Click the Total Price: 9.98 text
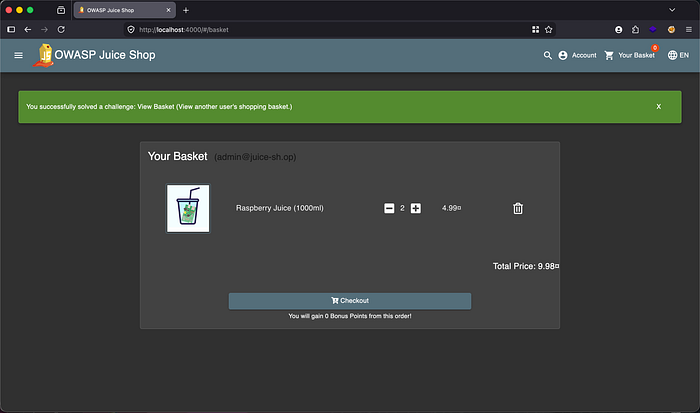Viewport: 700px width, 413px height. pyautogui.click(x=526, y=266)
